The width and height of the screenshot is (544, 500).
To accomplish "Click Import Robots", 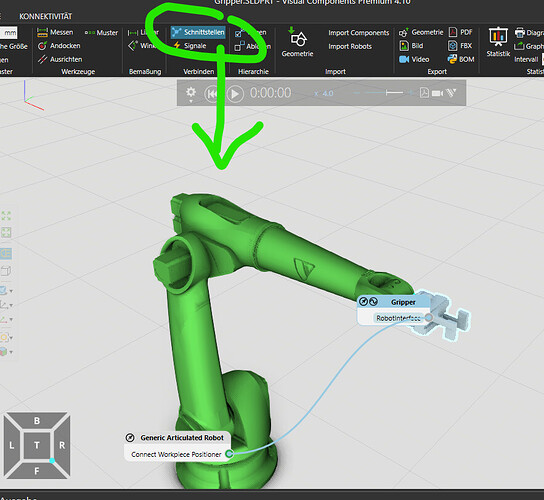I will coord(350,46).
